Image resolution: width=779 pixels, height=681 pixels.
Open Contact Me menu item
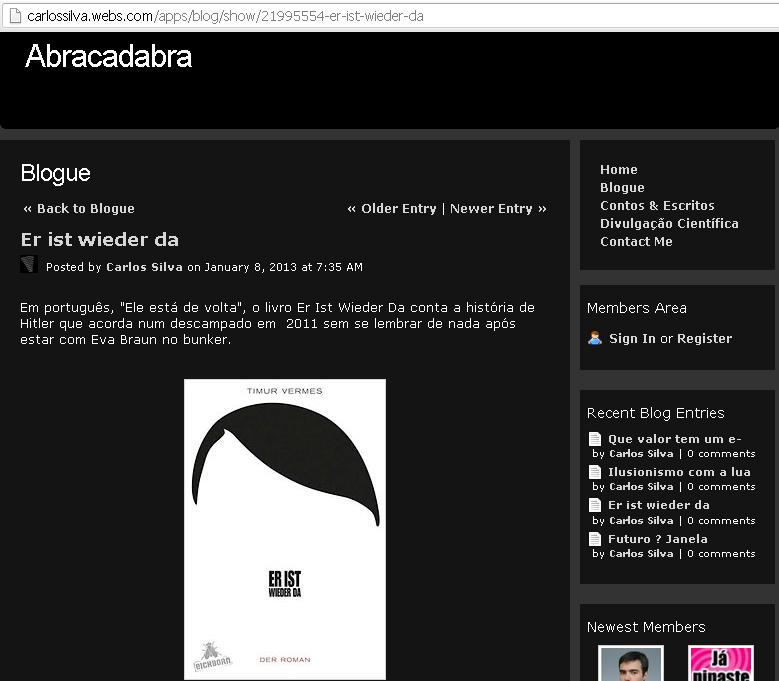click(636, 241)
